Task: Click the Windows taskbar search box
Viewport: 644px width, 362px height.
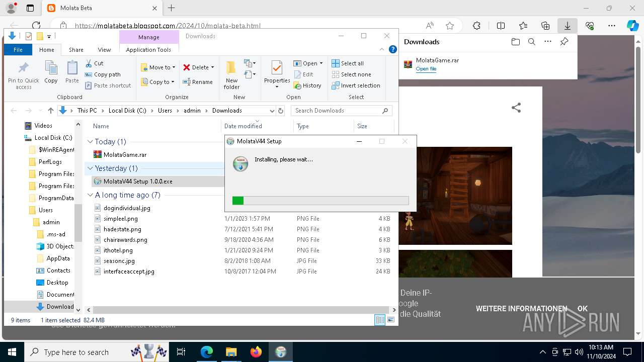Action: [97, 352]
